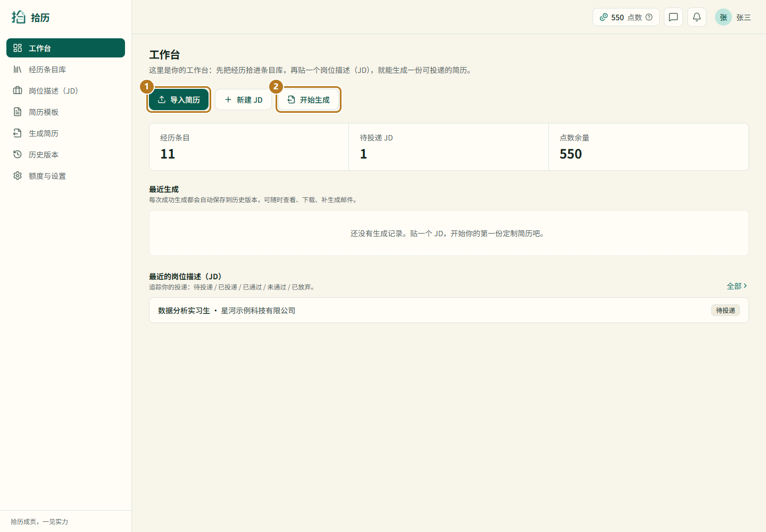Click the 星河示例科技有限公司 company name
766x532 pixels.
[x=258, y=311]
